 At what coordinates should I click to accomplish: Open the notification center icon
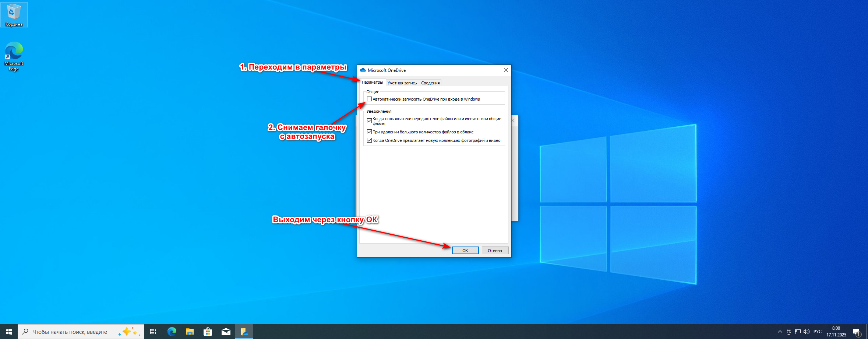point(856,332)
